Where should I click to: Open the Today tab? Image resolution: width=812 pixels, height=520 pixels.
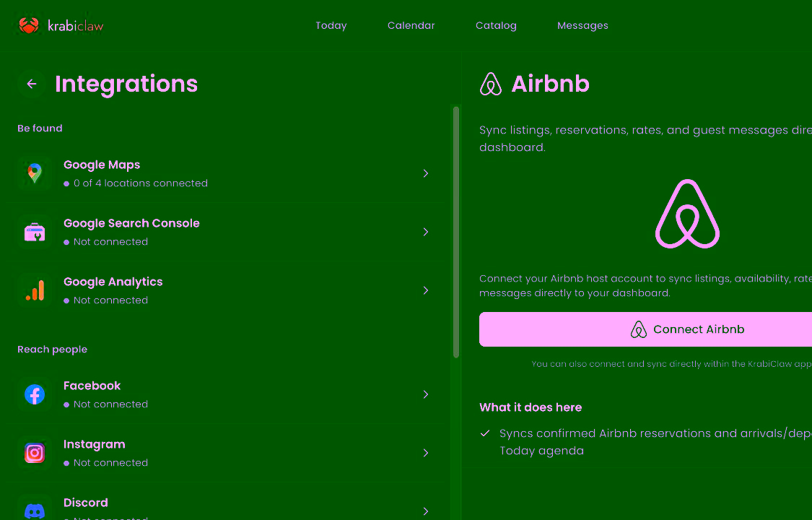tap(331, 25)
